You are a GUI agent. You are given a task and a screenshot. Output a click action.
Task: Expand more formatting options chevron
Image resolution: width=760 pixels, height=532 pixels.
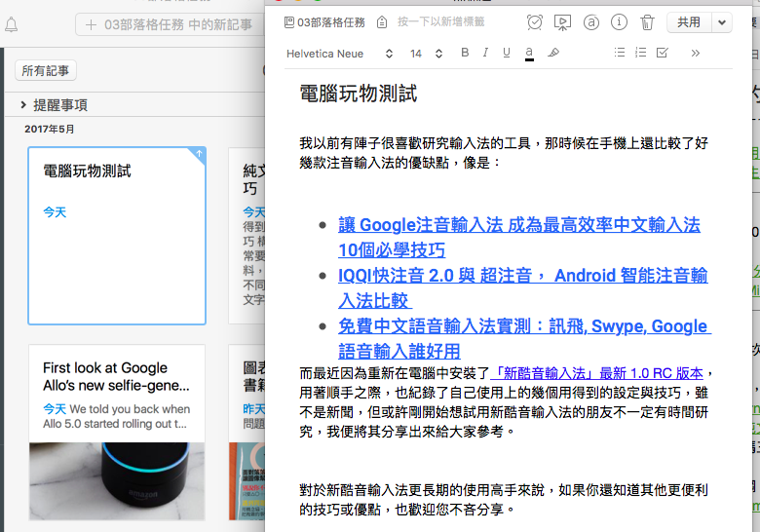point(696,53)
